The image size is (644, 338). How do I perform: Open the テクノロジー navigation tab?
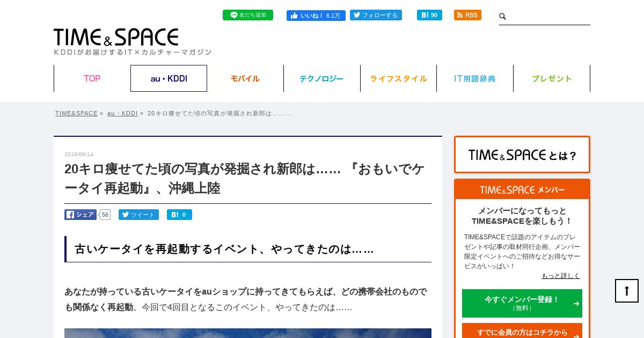[321, 78]
